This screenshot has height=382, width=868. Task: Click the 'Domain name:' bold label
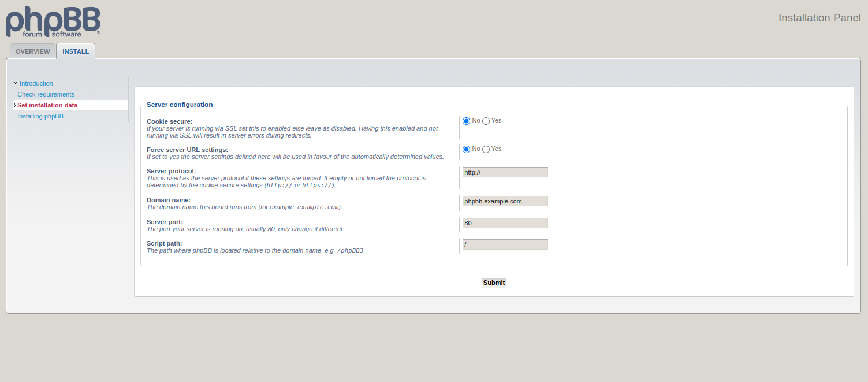168,200
